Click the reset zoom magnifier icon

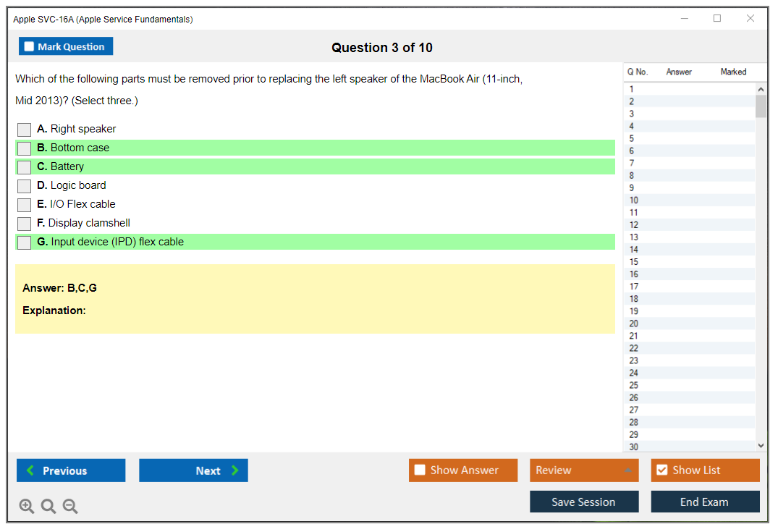48,507
